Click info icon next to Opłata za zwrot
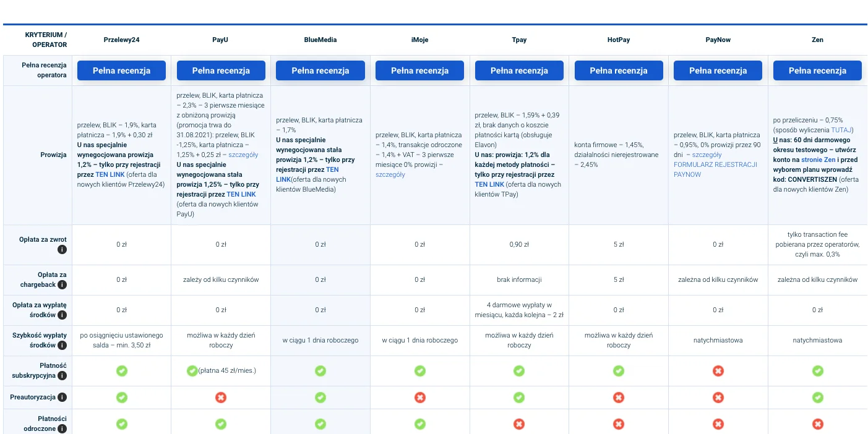This screenshot has height=434, width=868. point(62,250)
